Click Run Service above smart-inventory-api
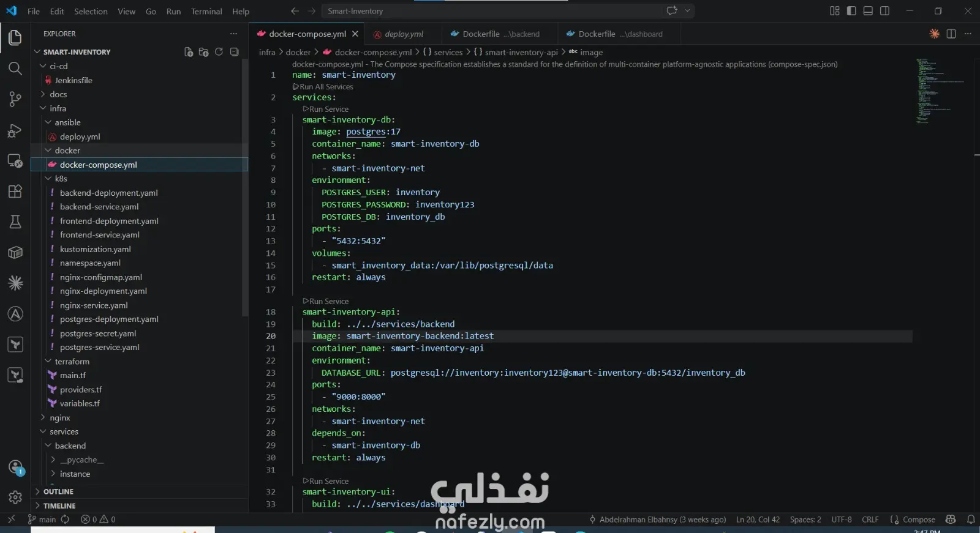980x533 pixels. 326,301
